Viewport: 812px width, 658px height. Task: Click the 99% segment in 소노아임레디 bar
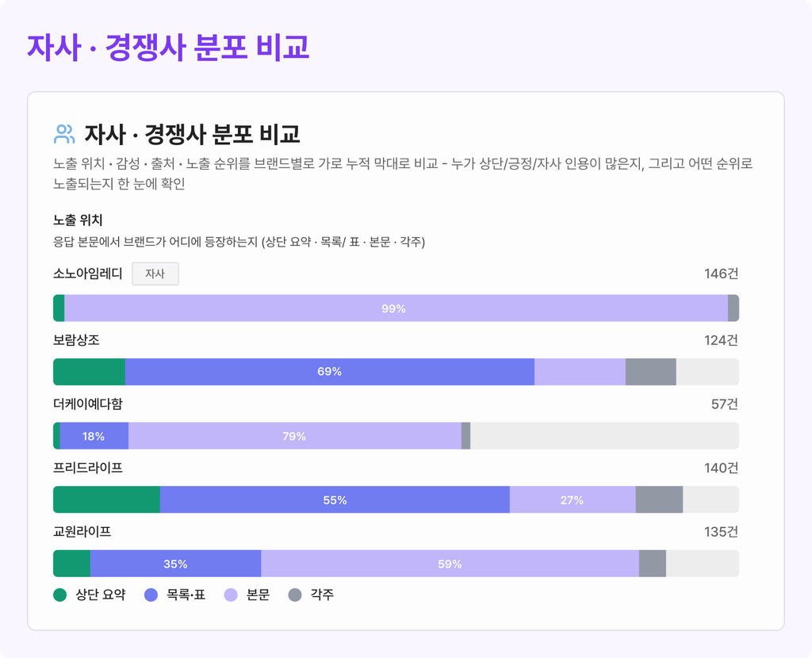tap(396, 308)
